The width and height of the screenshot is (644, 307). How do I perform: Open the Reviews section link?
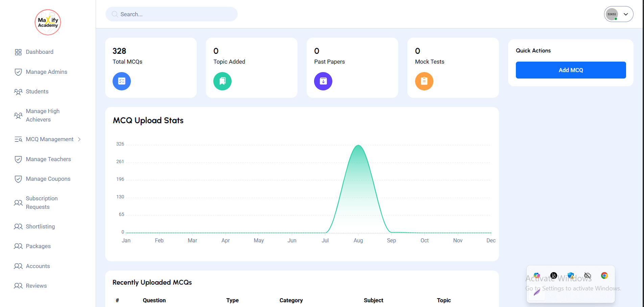tap(36, 286)
